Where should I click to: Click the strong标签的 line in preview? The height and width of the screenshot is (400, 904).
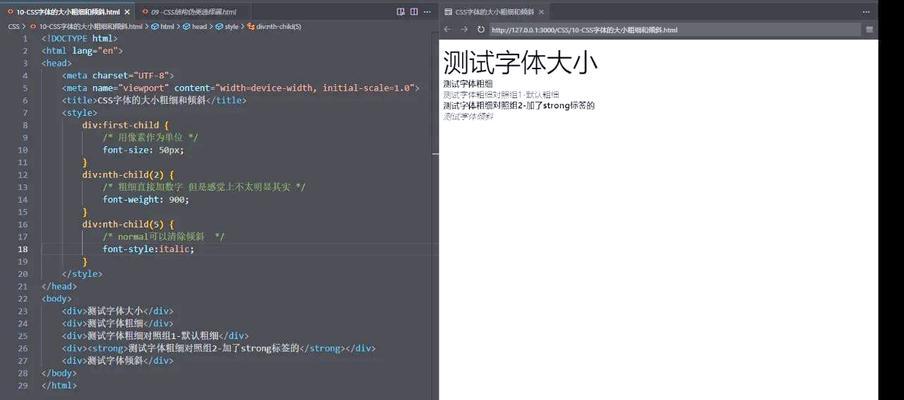click(x=518, y=105)
